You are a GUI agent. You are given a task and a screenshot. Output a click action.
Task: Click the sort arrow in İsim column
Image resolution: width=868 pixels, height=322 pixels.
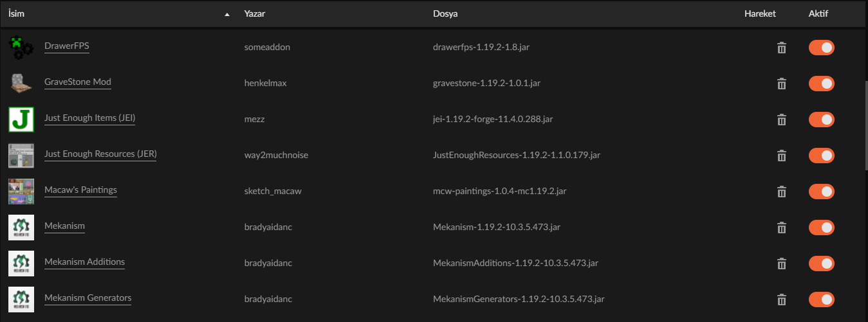(x=227, y=14)
